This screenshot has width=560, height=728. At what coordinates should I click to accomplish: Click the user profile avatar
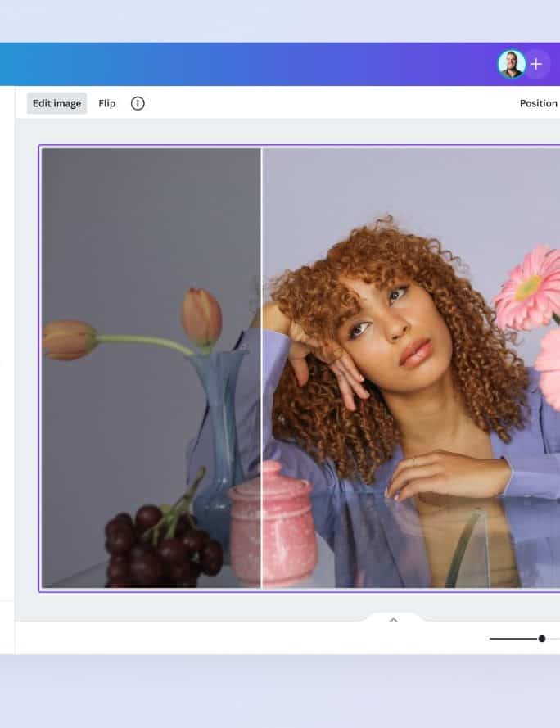(x=511, y=64)
